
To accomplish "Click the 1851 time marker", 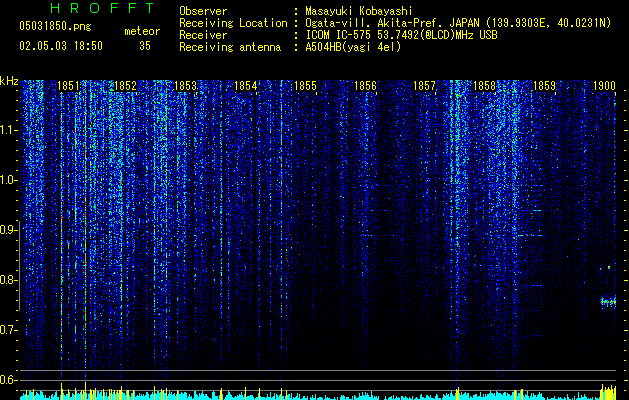I will (x=68, y=86).
